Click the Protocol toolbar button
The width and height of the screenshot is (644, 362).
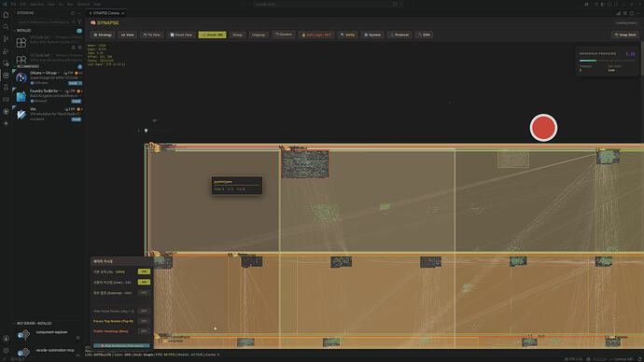[399, 35]
